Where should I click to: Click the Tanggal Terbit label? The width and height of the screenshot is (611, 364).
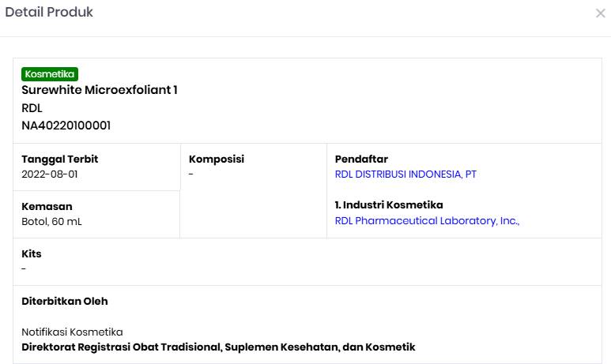[60, 159]
